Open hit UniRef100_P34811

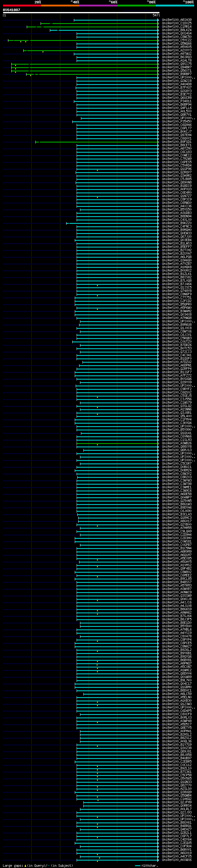click(x=176, y=101)
